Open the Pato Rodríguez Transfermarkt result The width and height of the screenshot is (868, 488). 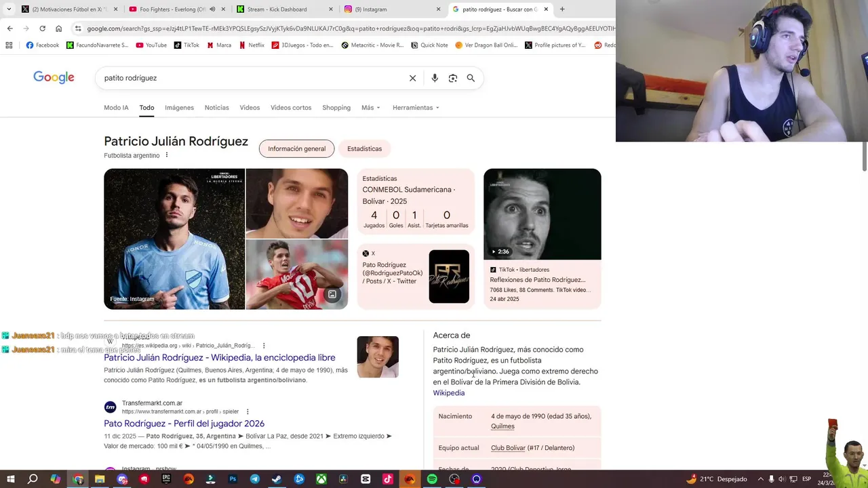point(184,424)
